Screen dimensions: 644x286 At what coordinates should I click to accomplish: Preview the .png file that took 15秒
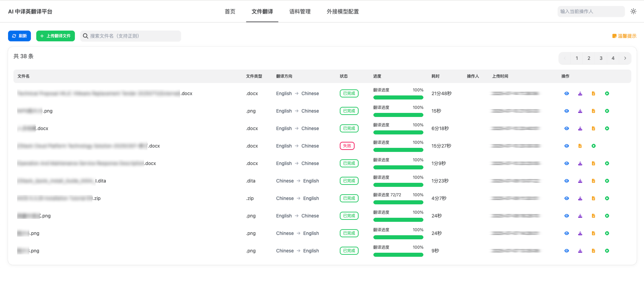point(566,111)
